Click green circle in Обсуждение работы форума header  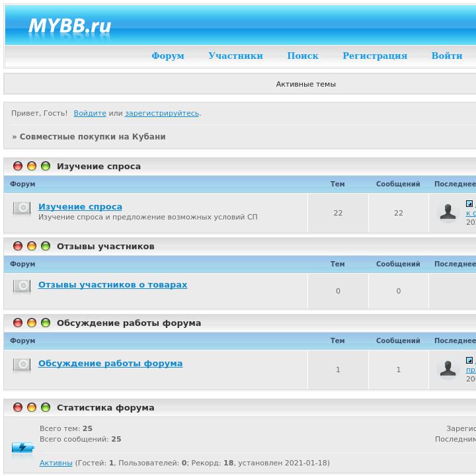[x=46, y=323]
